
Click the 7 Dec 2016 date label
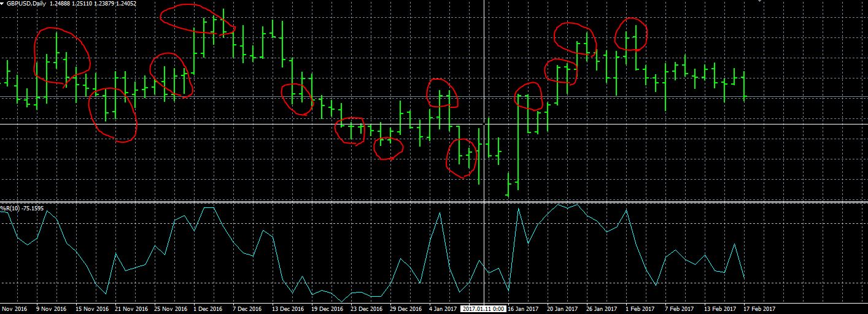click(247, 309)
